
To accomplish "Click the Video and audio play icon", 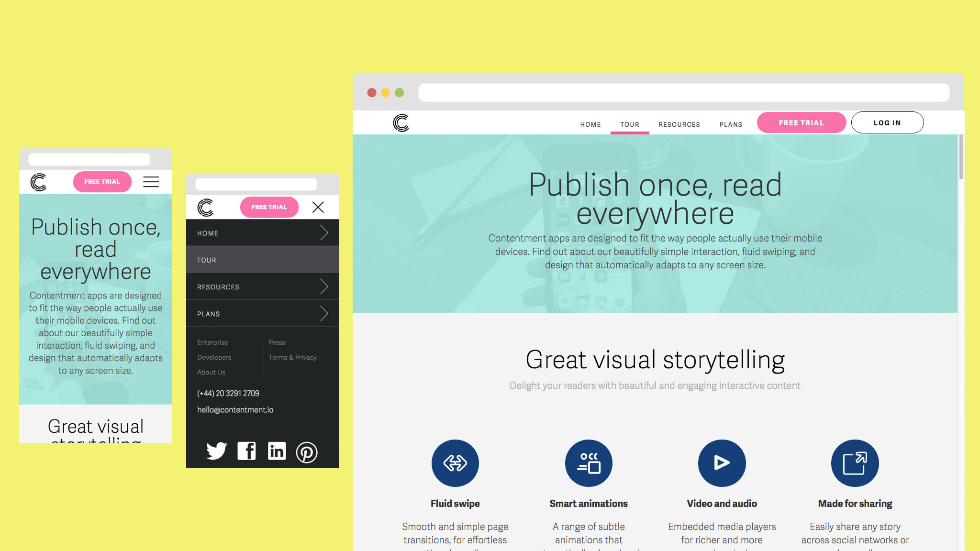I will tap(722, 463).
